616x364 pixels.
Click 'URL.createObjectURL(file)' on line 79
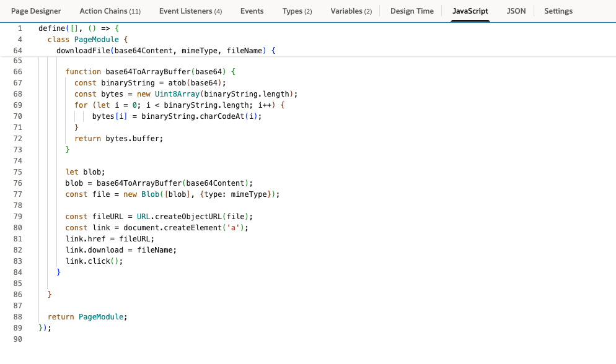tap(195, 217)
